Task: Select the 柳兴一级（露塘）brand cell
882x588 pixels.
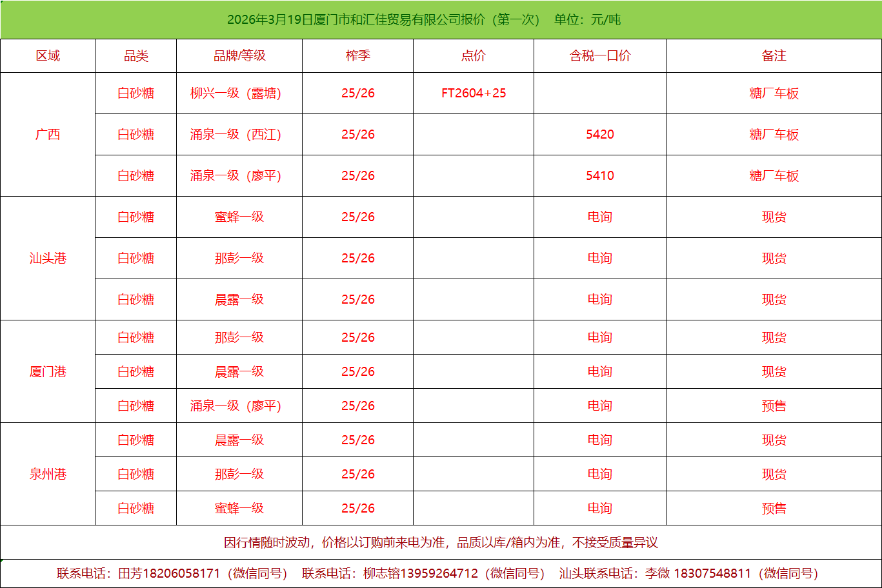Action: pyautogui.click(x=236, y=93)
